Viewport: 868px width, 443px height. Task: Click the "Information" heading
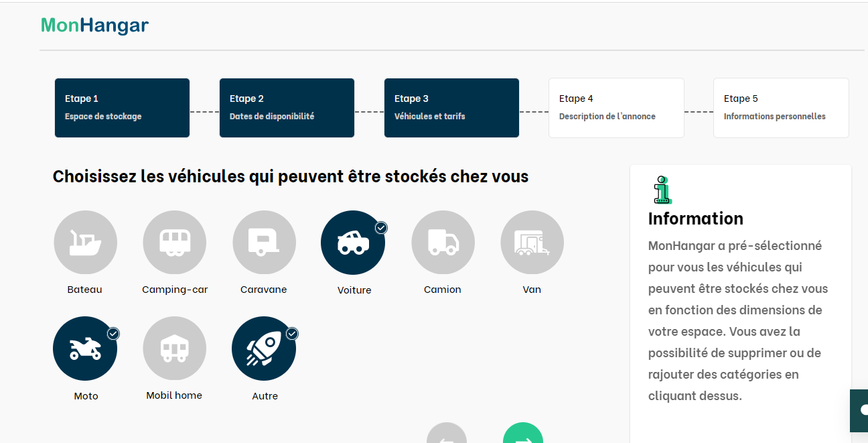point(696,218)
